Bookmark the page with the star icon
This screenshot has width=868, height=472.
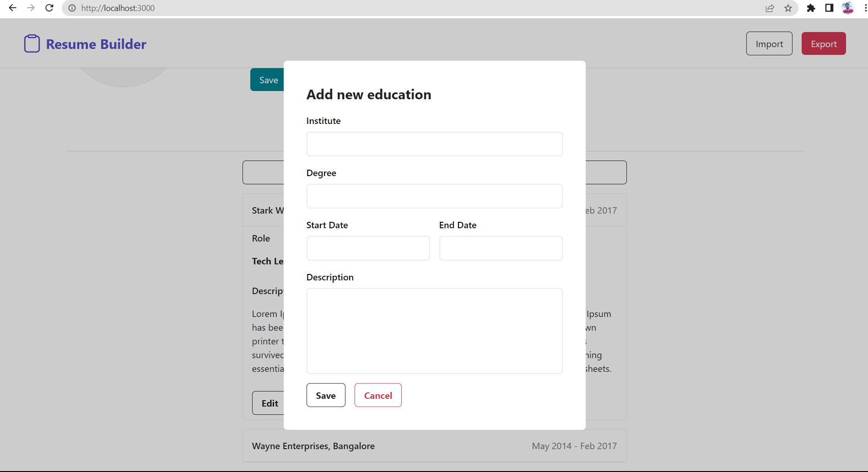[788, 8]
